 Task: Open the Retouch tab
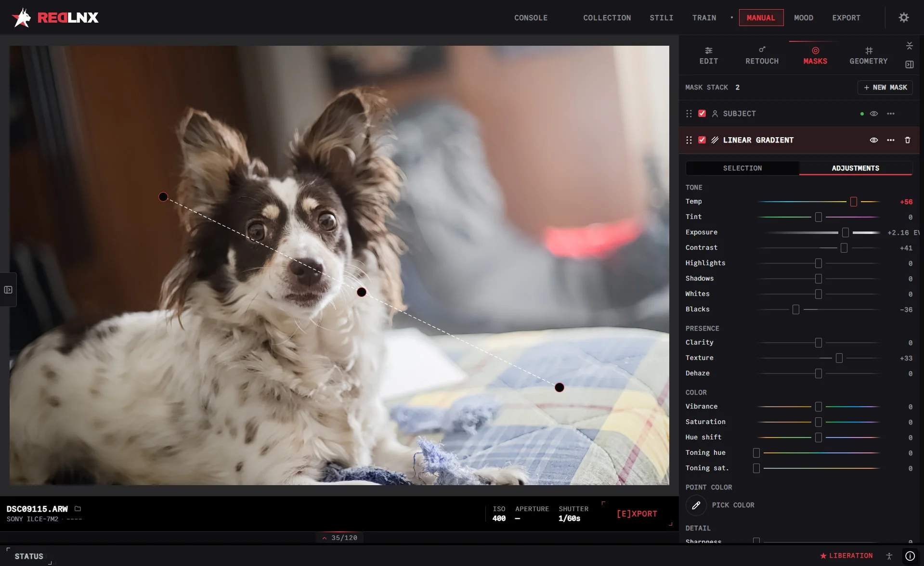tap(762, 56)
